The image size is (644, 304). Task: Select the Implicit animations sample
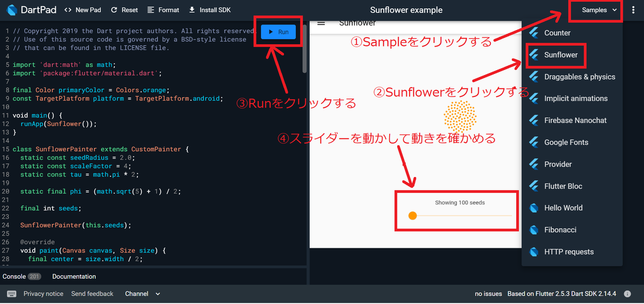coord(572,99)
